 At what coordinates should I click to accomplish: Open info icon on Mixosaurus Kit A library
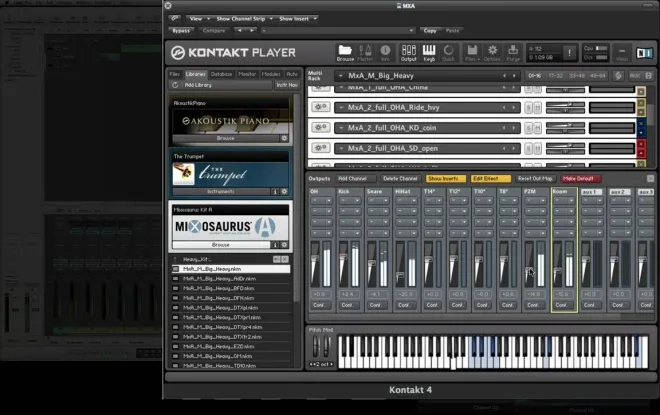coord(275,245)
